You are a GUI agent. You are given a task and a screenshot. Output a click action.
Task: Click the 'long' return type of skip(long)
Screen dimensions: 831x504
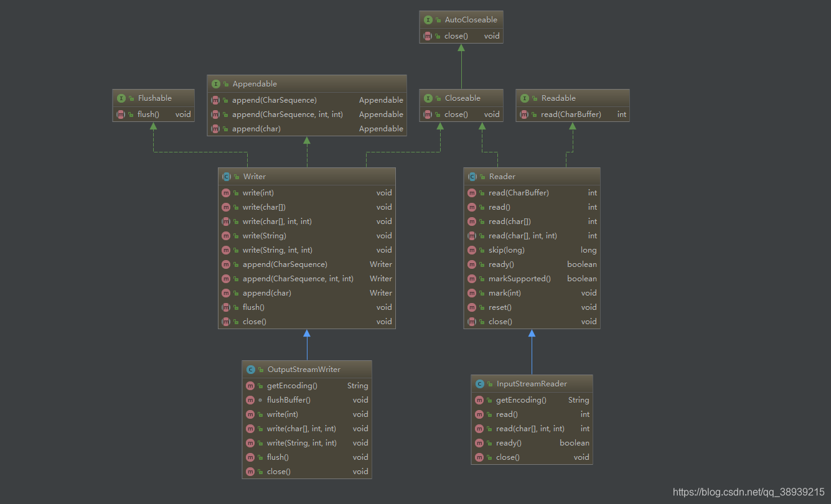589,250
